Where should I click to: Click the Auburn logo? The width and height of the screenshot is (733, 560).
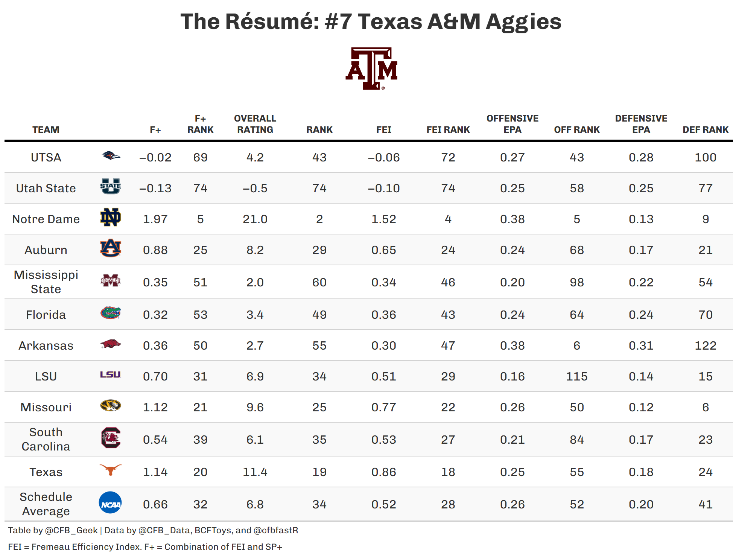tap(110, 248)
